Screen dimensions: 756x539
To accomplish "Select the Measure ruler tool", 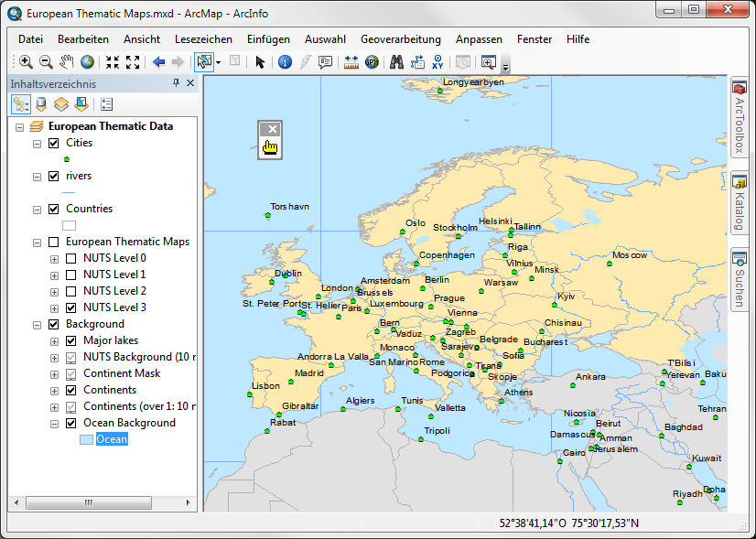I will tap(351, 62).
